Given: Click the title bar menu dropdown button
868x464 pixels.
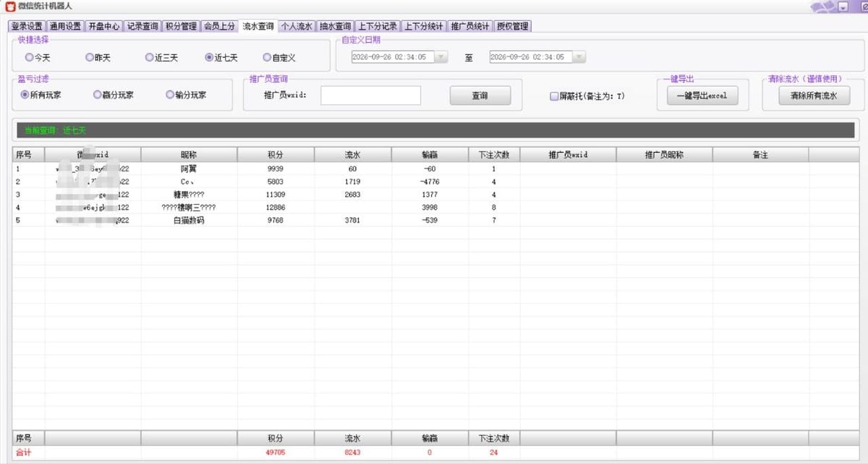Looking at the screenshot, I should 843,7.
